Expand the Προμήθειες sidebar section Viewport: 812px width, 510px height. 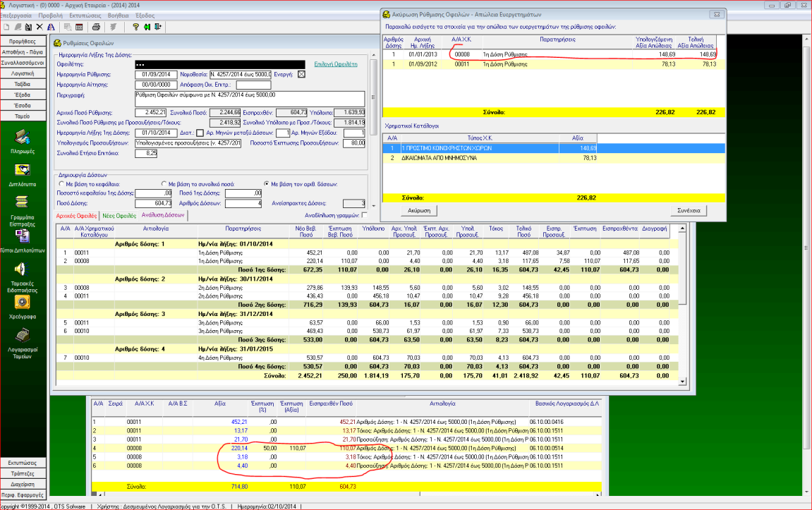pos(23,42)
